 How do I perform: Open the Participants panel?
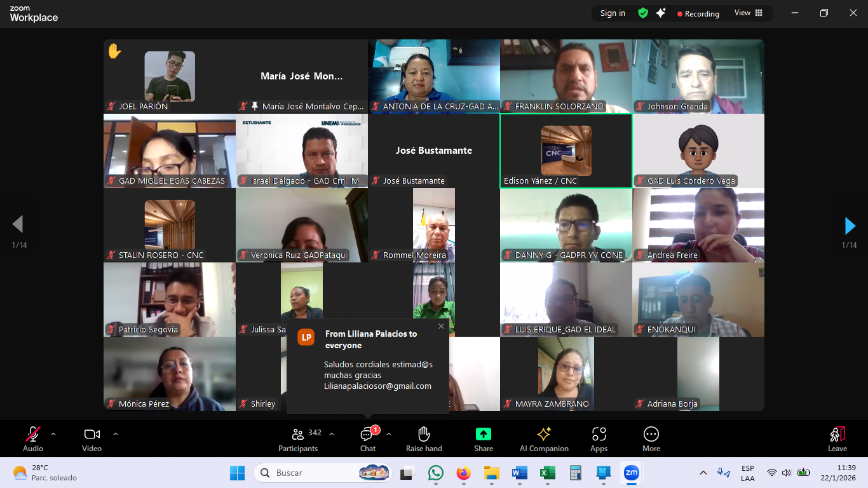click(x=297, y=439)
